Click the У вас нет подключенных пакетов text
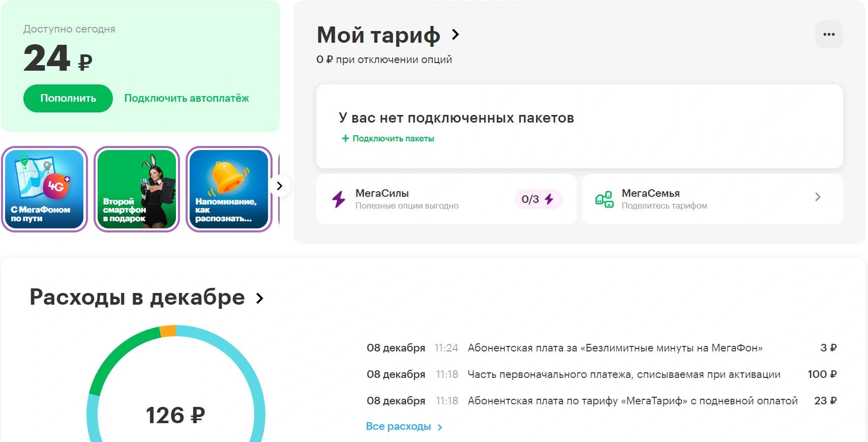The height and width of the screenshot is (442, 868). coord(456,118)
